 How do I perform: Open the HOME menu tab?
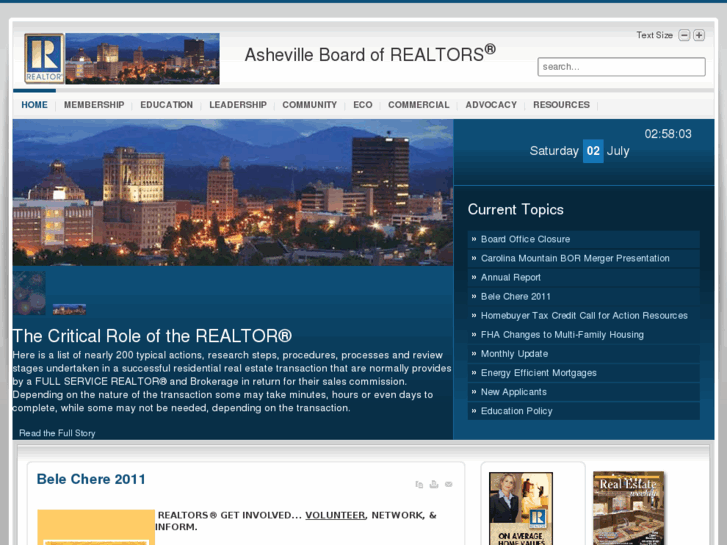(34, 105)
